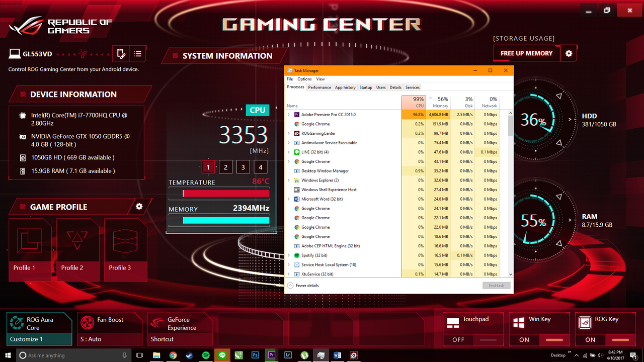The image size is (644, 362).
Task: Expand the XtuService (32 bit) process
Action: click(x=289, y=274)
